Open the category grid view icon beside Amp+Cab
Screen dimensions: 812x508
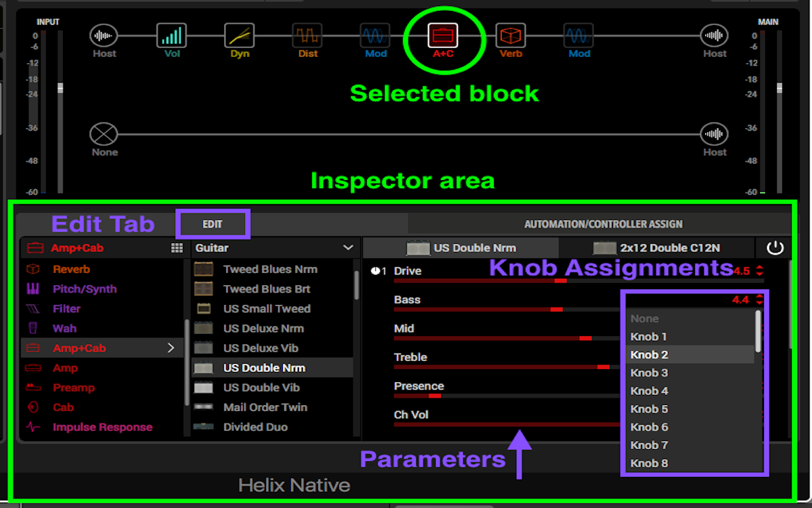[177, 249]
